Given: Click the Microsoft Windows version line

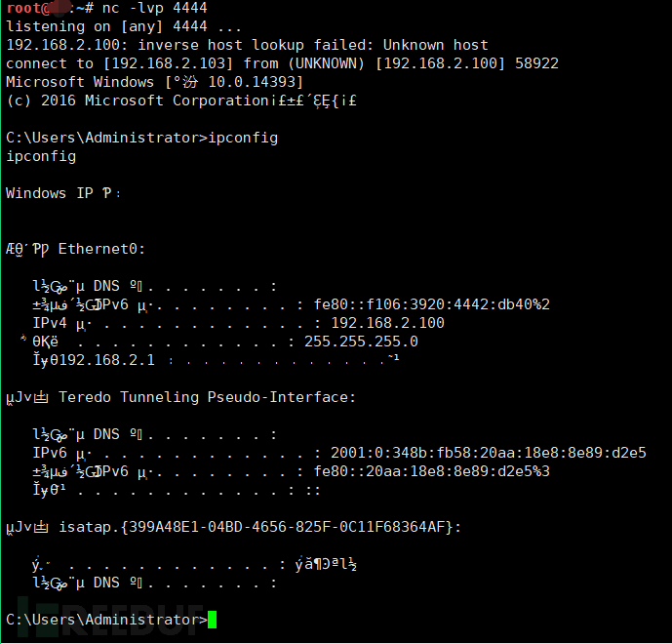Looking at the screenshot, I should point(155,82).
